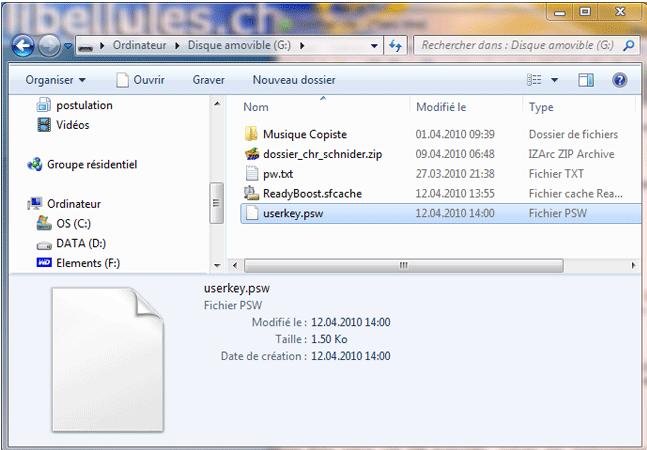
Task: Expand the view options dropdown arrow
Action: coord(555,80)
